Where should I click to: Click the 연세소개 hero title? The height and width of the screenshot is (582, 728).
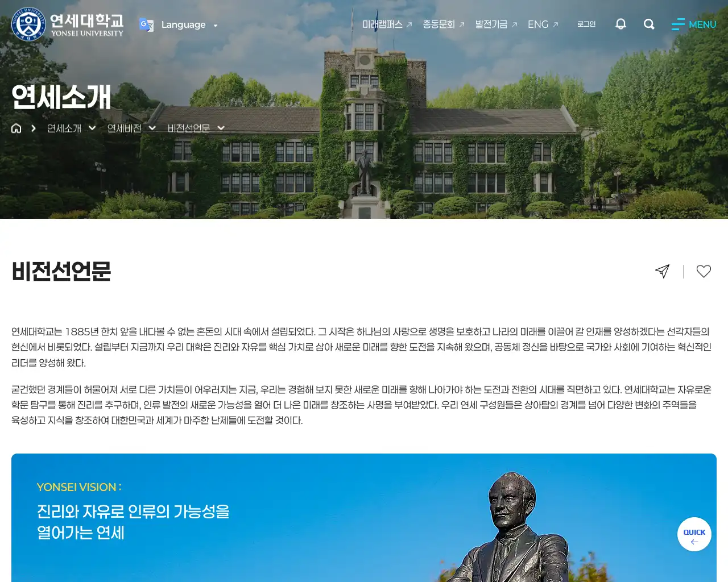61,97
